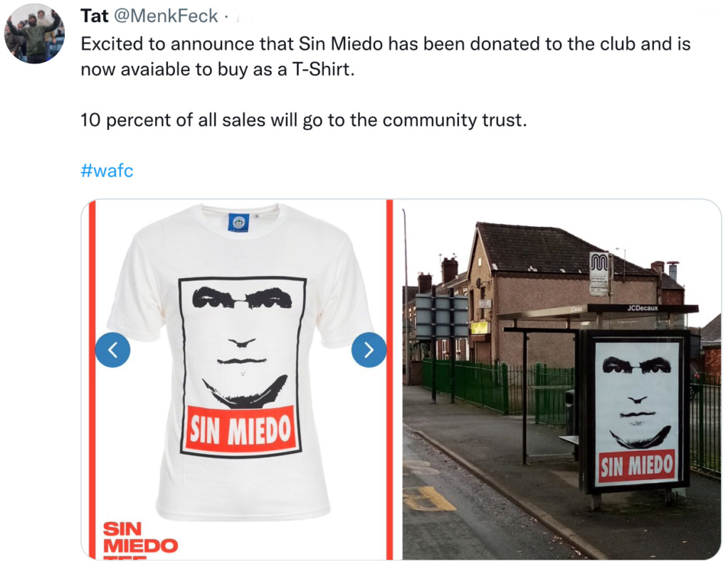The width and height of the screenshot is (728, 564).
Task: Open the #wafc hashtag link
Action: (x=107, y=171)
